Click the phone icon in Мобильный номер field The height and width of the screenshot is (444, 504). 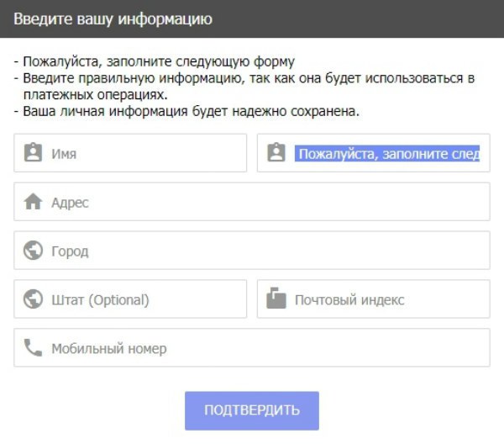click(33, 348)
